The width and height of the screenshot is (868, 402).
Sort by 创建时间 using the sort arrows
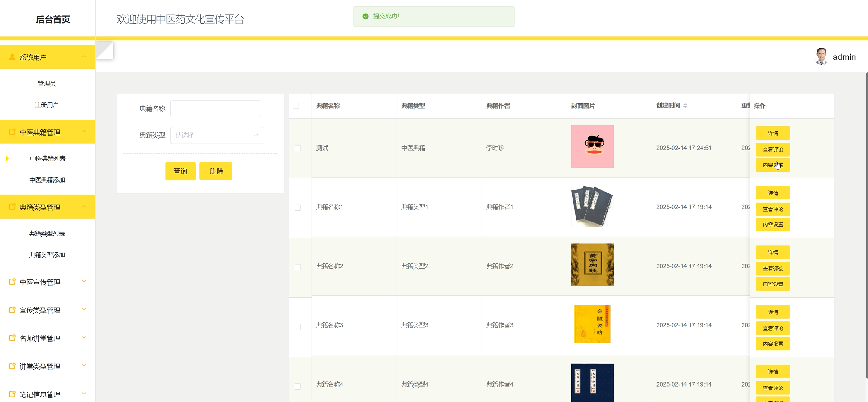click(x=685, y=106)
